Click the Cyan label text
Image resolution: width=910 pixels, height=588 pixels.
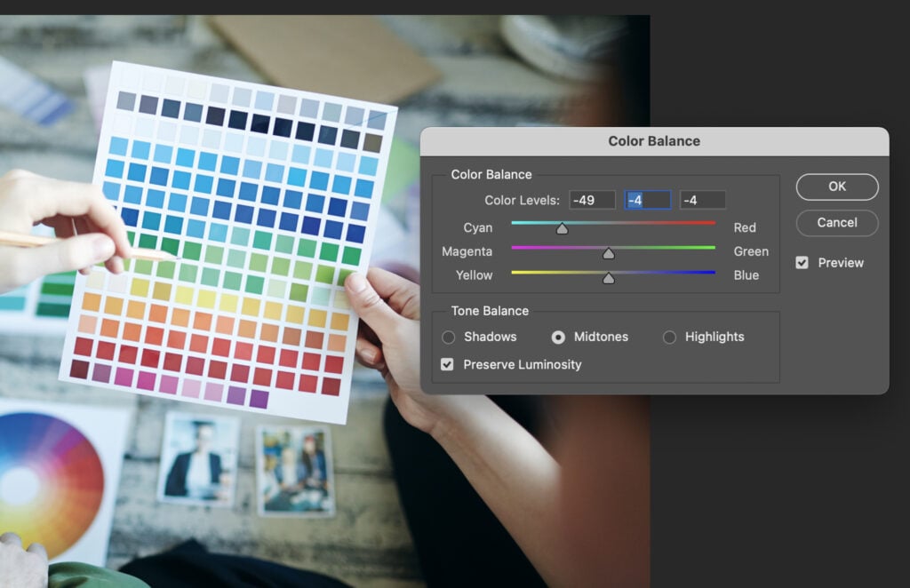click(477, 227)
